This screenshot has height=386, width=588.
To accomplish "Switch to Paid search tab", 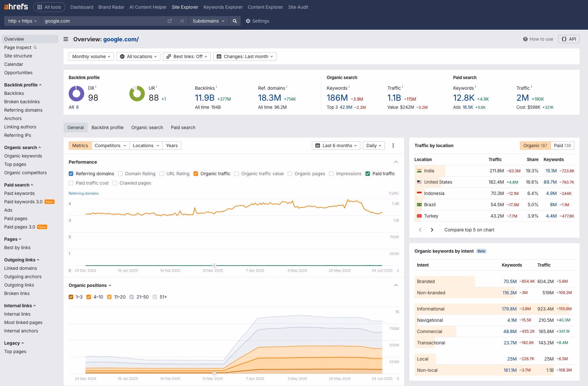I will pyautogui.click(x=183, y=127).
